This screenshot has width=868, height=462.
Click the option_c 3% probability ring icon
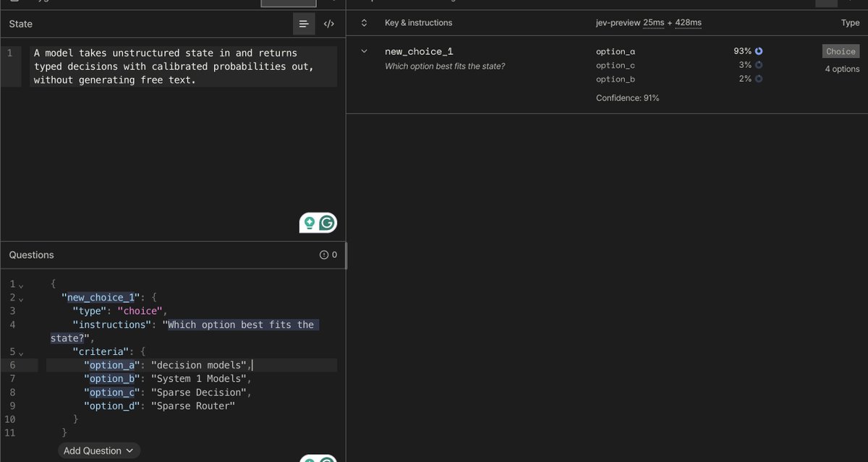point(759,65)
